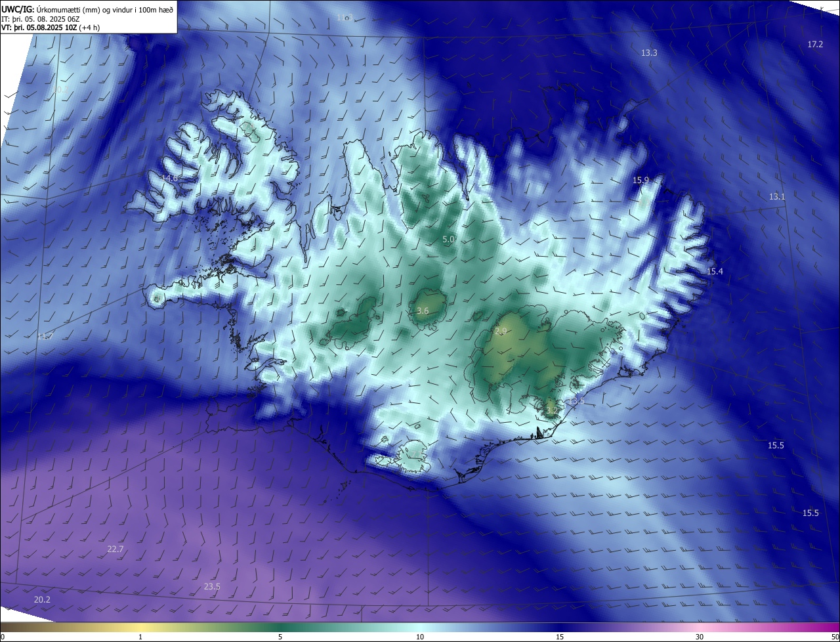Screen dimensions: 840x642
Task: Click the 5.0 value label
Action: tap(449, 240)
